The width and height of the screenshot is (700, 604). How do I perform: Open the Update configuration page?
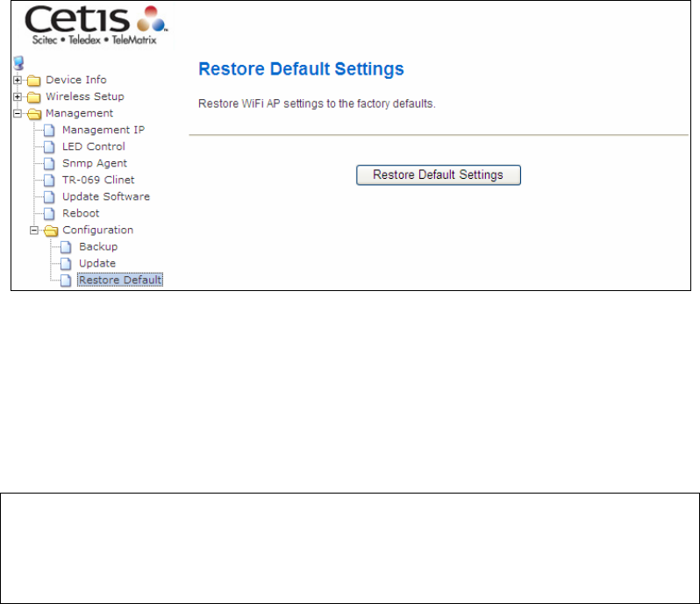(x=97, y=263)
